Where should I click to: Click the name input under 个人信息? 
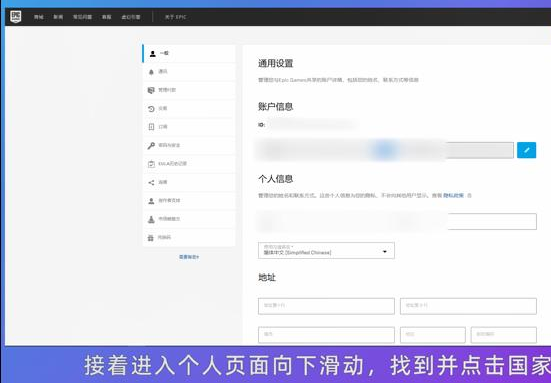397,221
